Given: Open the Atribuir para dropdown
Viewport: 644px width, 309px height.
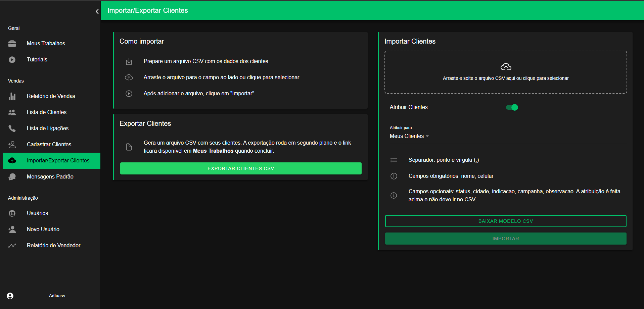Looking at the screenshot, I should click(409, 136).
